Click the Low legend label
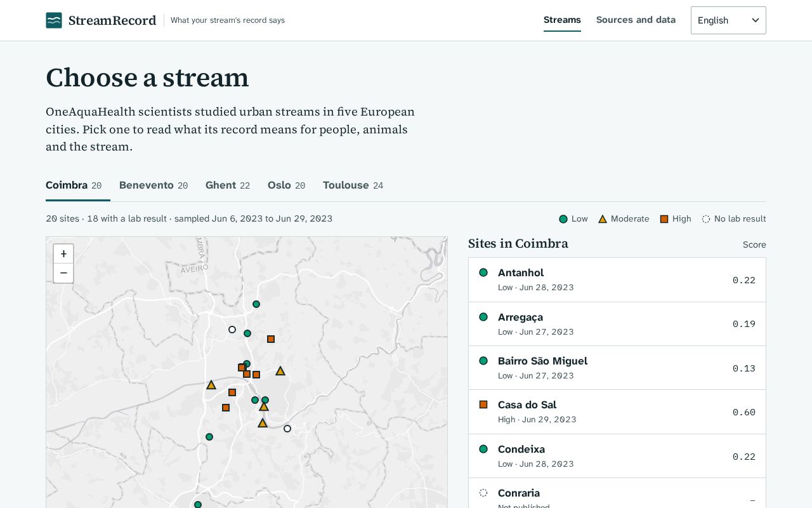 580,219
